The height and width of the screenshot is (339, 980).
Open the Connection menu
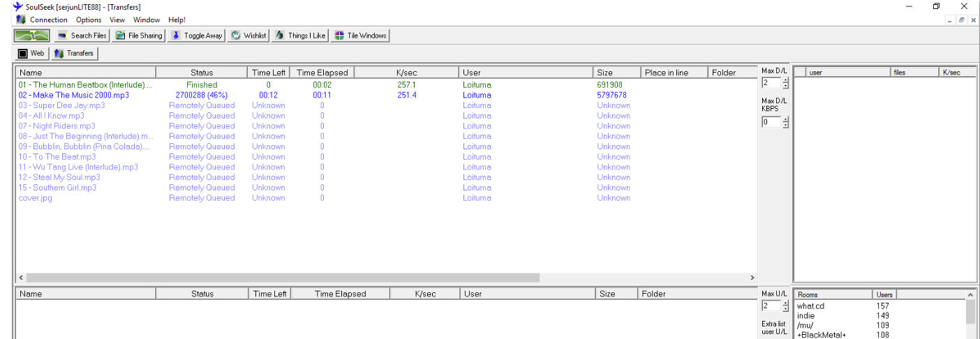(48, 20)
